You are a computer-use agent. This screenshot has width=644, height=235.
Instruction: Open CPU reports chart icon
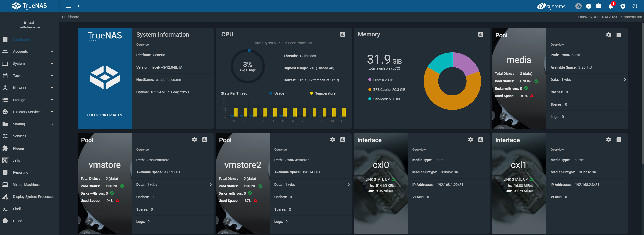(342, 34)
